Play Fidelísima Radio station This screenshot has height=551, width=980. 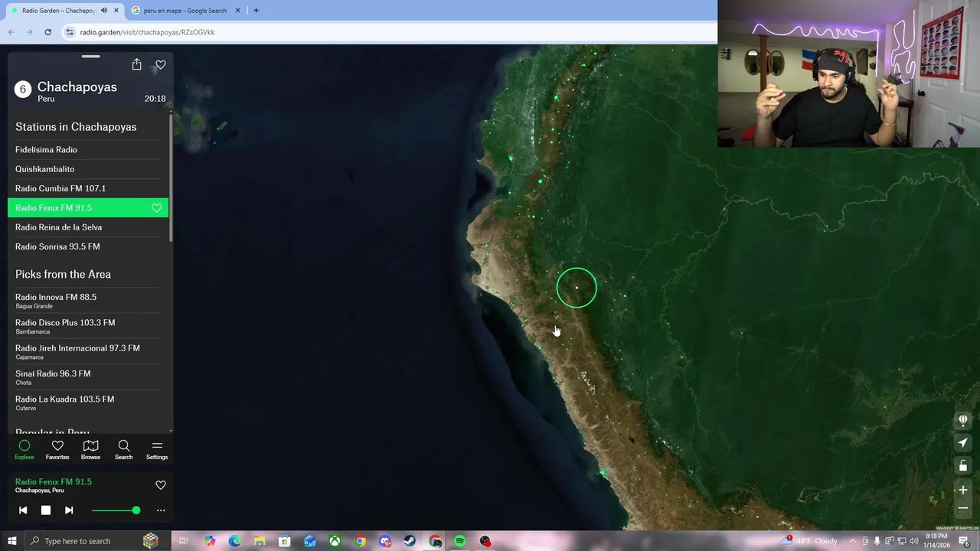pos(88,150)
